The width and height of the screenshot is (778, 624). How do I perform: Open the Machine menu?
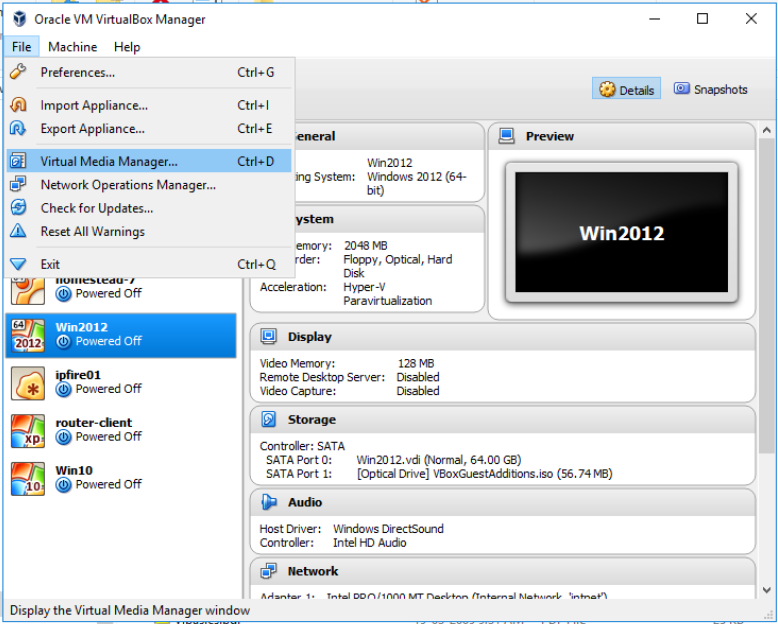72,47
